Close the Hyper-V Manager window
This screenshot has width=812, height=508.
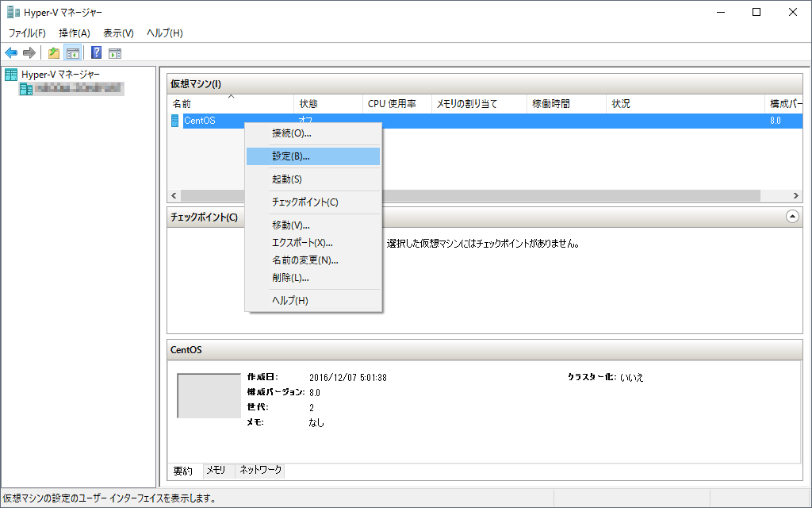pos(793,12)
